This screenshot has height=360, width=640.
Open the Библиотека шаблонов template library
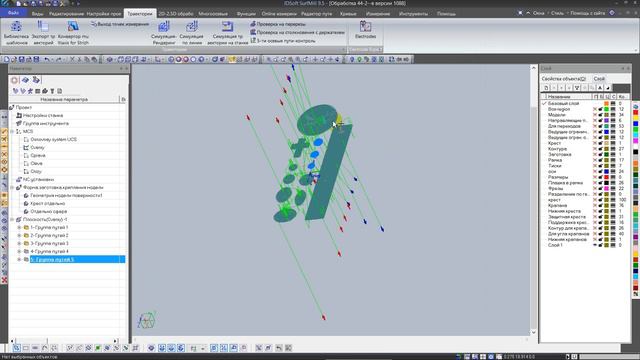tap(16, 33)
